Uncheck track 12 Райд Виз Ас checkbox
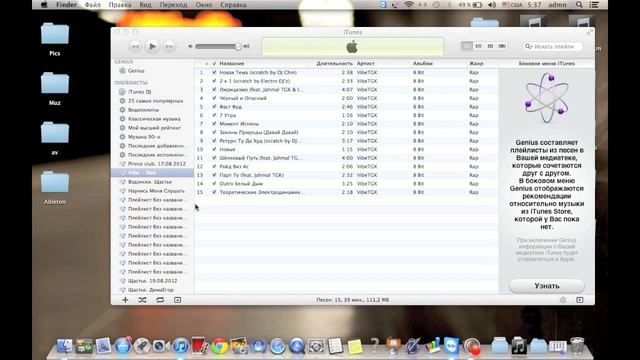The width and height of the screenshot is (640, 360). tap(214, 167)
